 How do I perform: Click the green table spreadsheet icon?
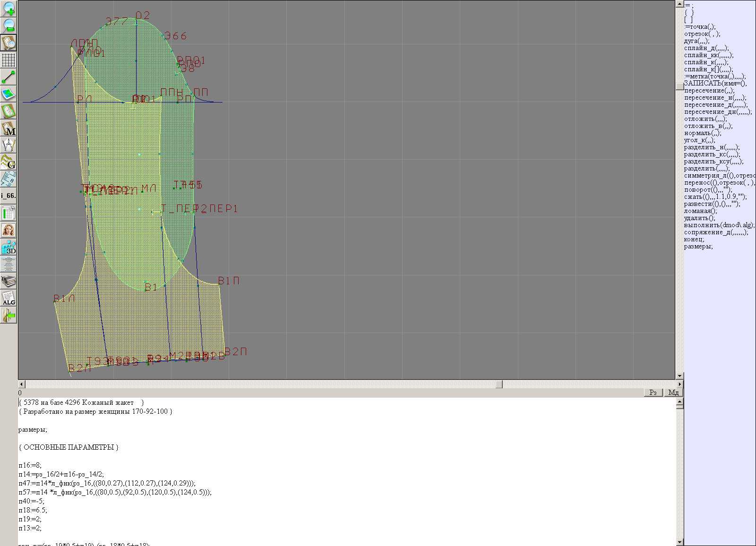(x=9, y=213)
